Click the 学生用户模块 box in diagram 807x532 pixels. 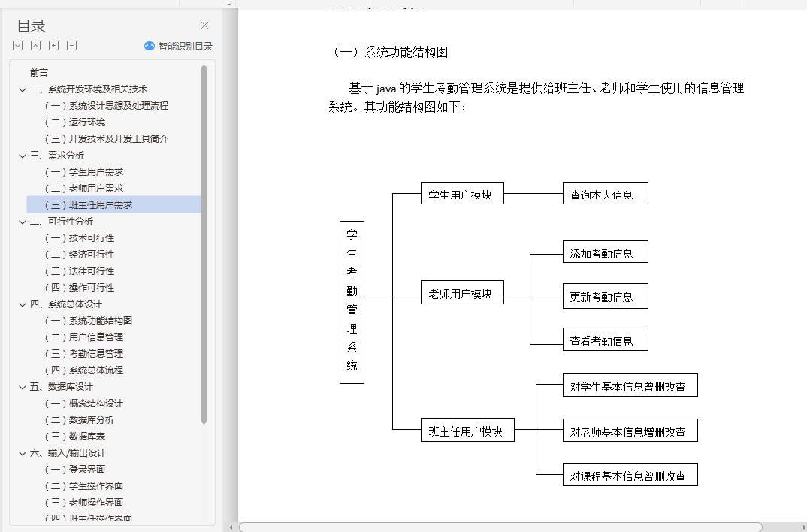462,193
